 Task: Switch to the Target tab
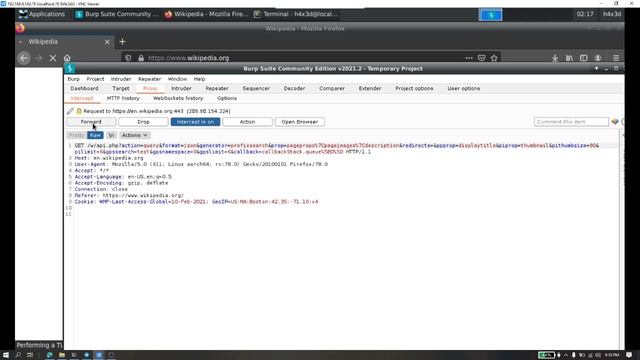121,88
